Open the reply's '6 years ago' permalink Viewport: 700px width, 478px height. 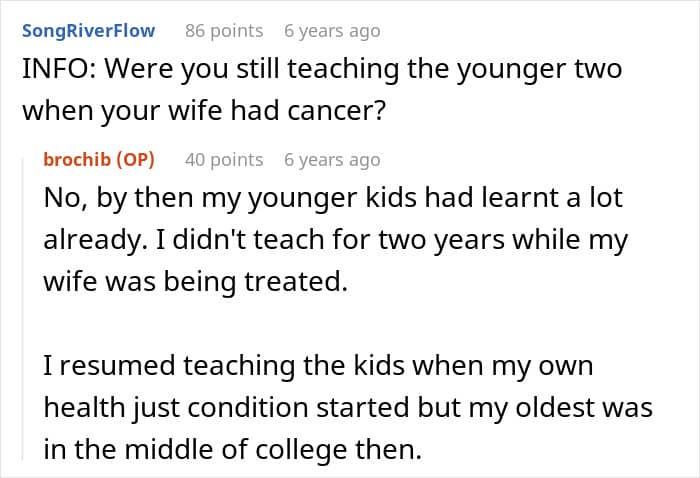(x=332, y=160)
